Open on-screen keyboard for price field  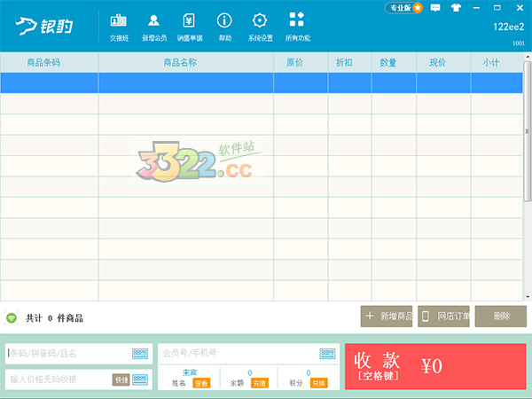(x=140, y=379)
